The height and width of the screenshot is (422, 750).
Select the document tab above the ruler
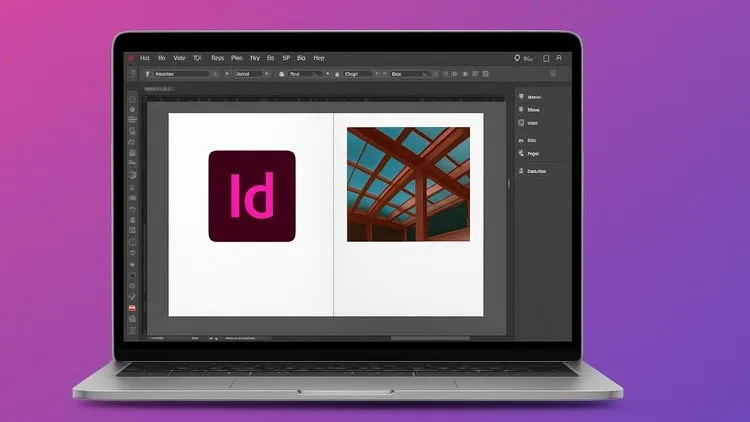[159, 89]
